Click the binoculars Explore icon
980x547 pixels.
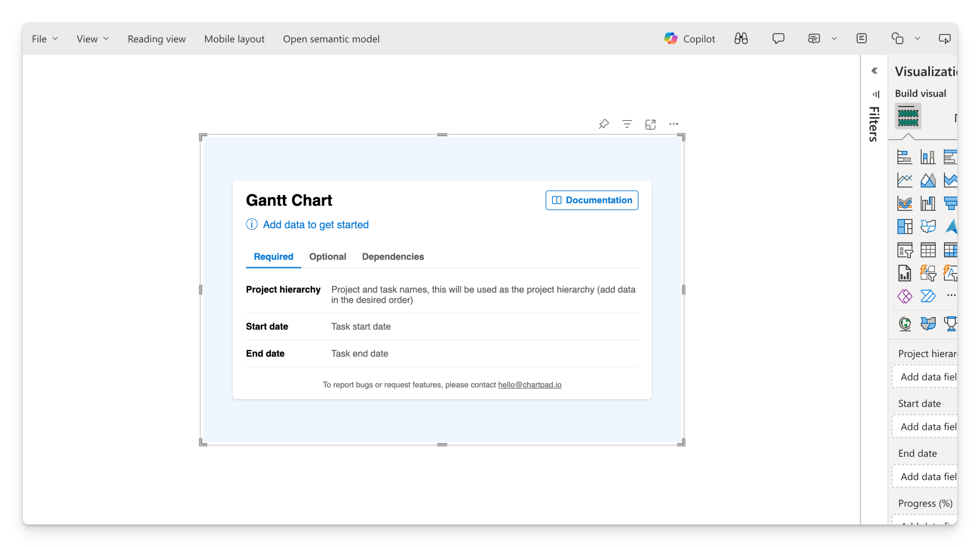741,39
